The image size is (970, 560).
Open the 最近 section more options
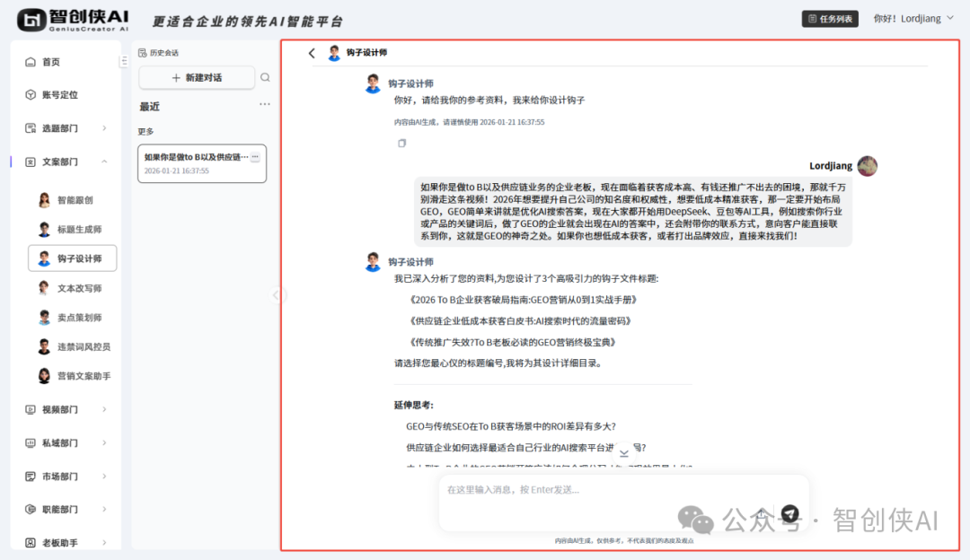coord(265,104)
